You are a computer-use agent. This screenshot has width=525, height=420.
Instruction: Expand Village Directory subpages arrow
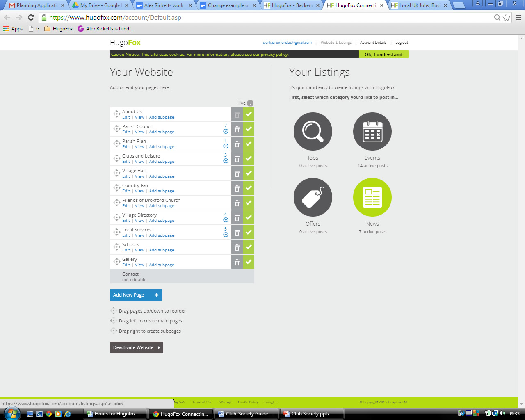[226, 220]
